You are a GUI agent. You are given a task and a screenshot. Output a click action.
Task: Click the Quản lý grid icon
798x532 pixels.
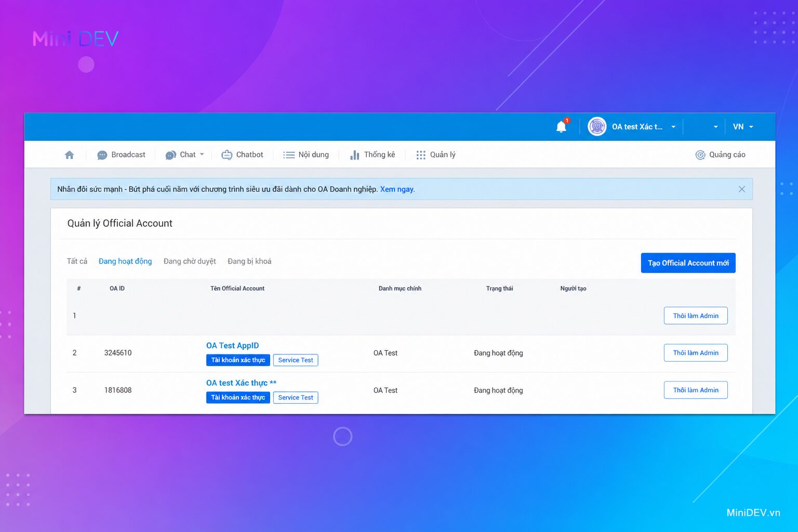tap(421, 155)
